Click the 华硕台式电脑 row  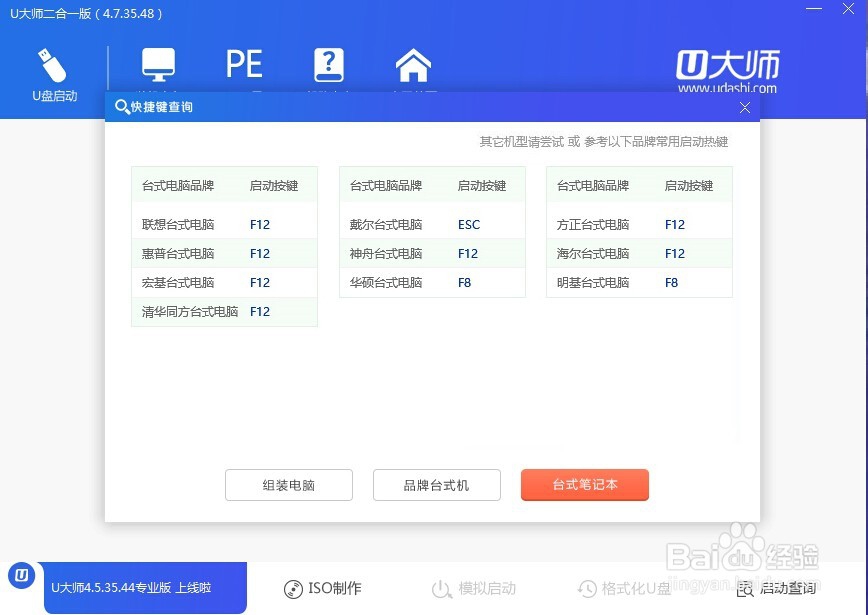[432, 282]
